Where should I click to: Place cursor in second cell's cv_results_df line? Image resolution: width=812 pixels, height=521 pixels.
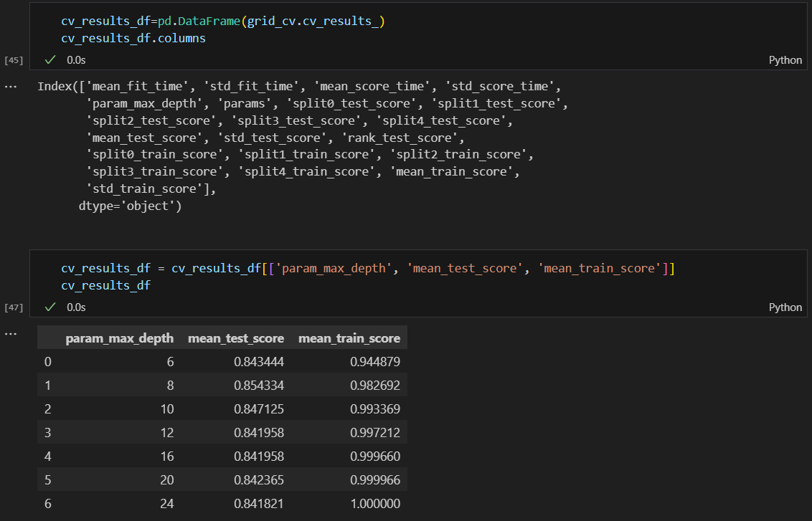tap(105, 286)
